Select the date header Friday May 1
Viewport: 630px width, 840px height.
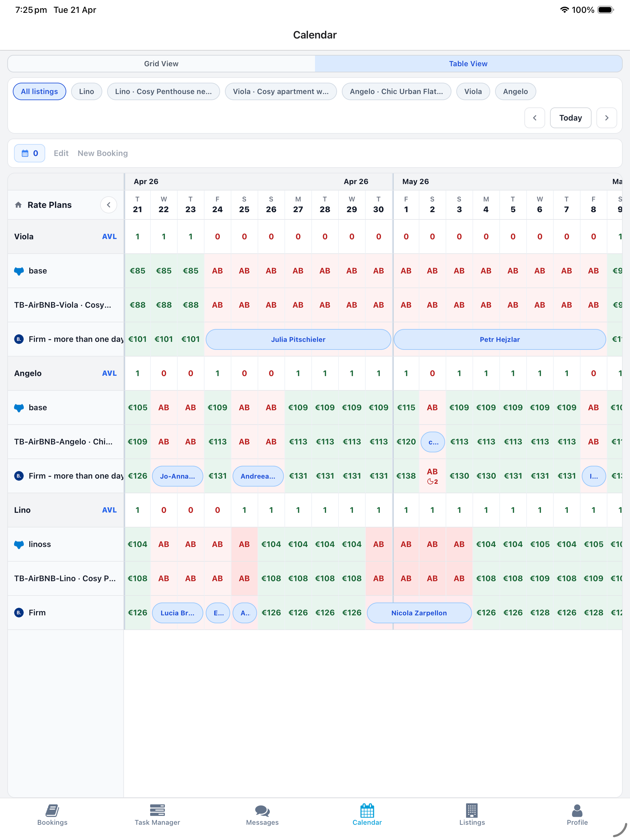click(x=406, y=205)
